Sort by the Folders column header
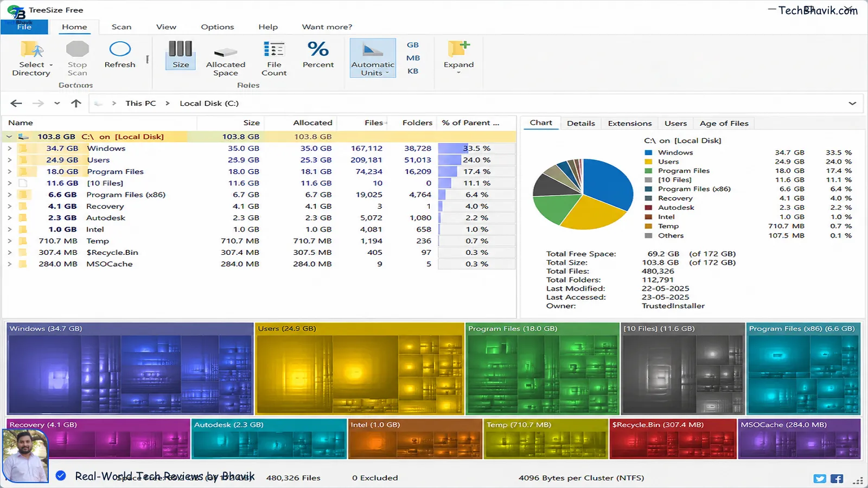The width and height of the screenshot is (868, 488). click(412, 123)
